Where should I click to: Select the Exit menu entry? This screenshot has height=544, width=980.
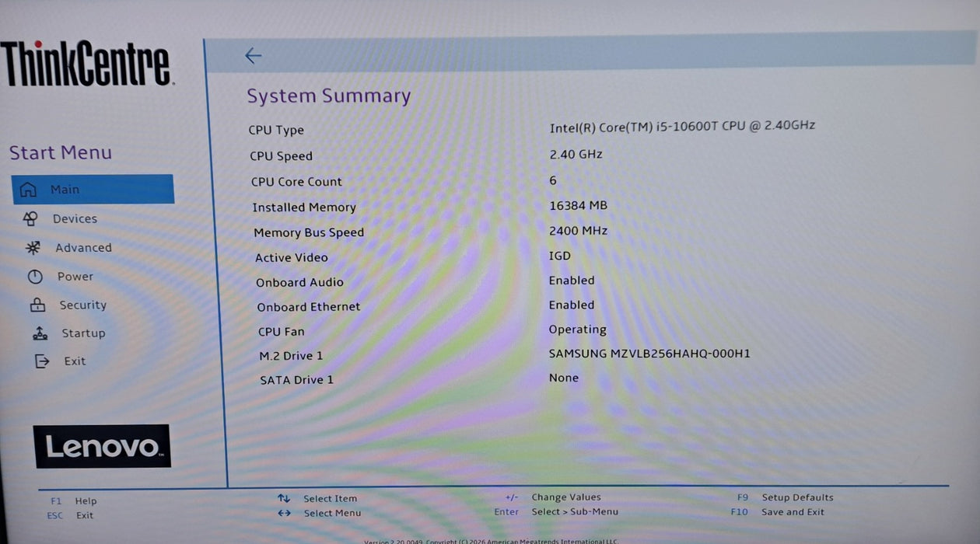tap(75, 361)
